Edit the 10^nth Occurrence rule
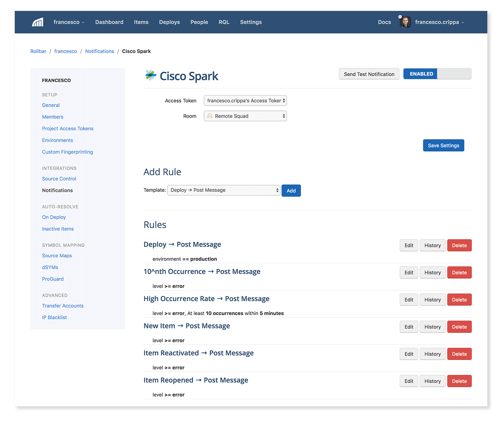The image size is (504, 428). click(409, 272)
